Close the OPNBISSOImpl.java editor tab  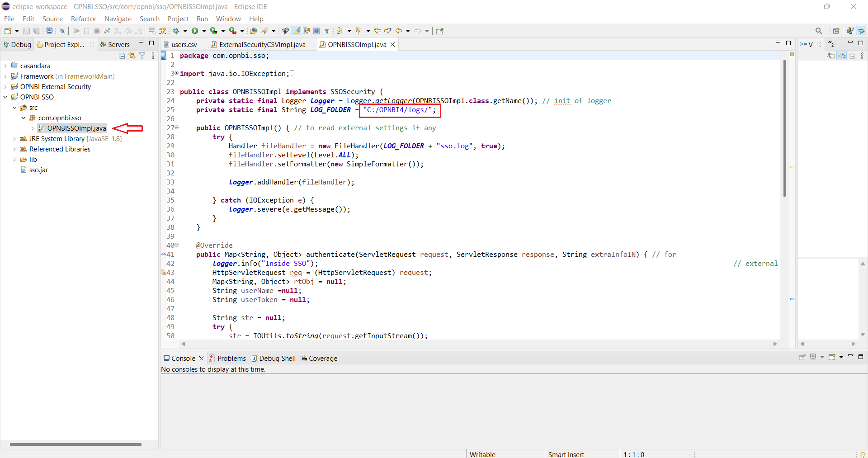tap(393, 44)
